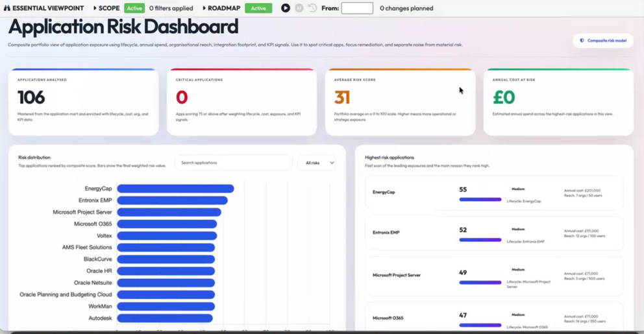
Task: Click the Entronix EMP chart bar
Action: [x=172, y=200]
